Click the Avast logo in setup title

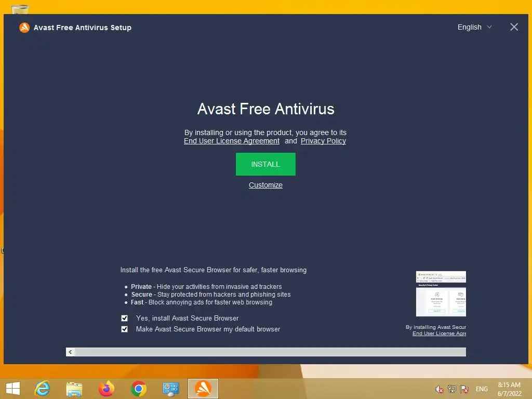click(24, 28)
